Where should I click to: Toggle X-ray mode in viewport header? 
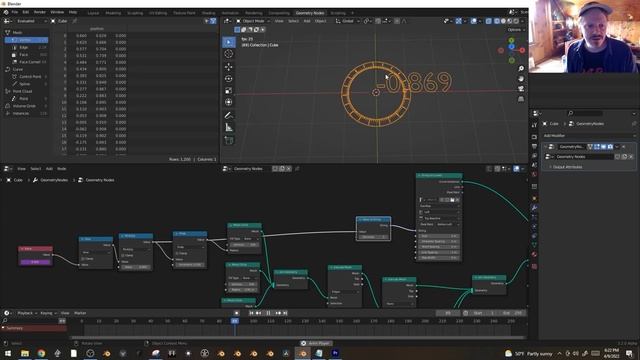tap(489, 21)
